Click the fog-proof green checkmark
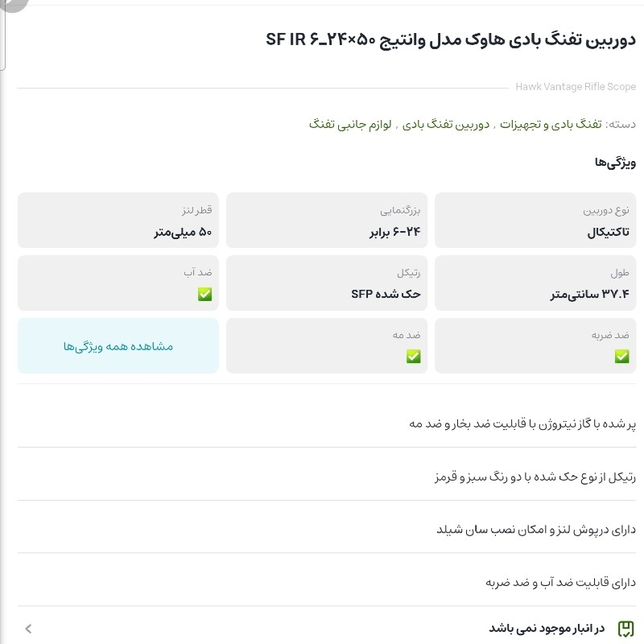Image resolution: width=644 pixels, height=644 pixels. point(414,356)
